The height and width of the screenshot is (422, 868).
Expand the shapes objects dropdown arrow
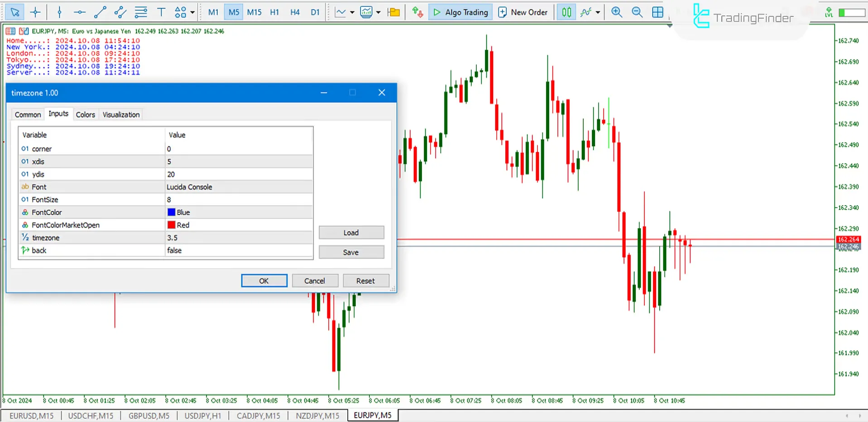click(192, 12)
